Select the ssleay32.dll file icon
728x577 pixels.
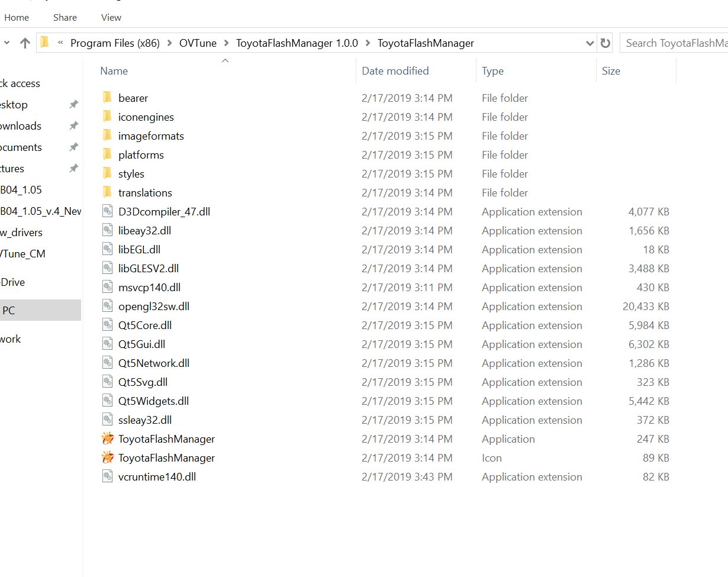(107, 420)
